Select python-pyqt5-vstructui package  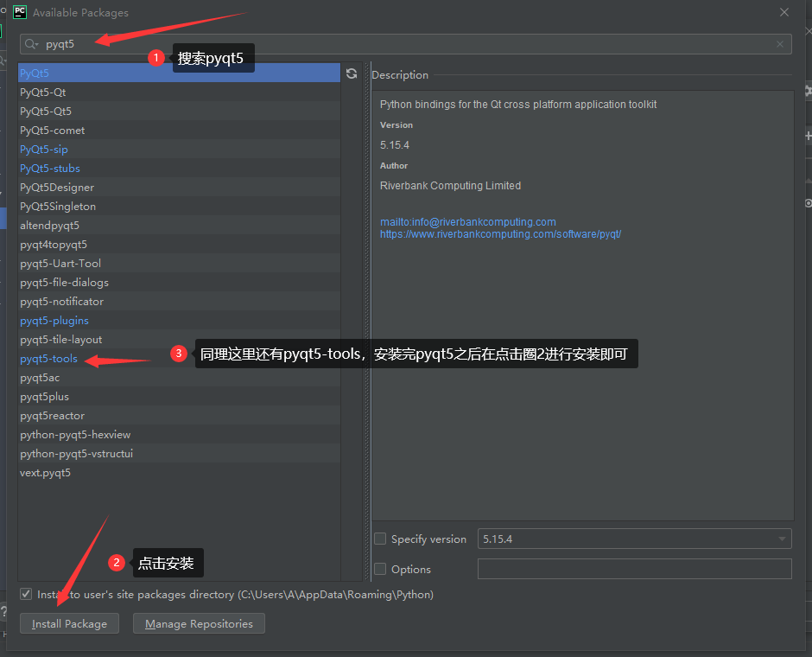tap(179, 453)
